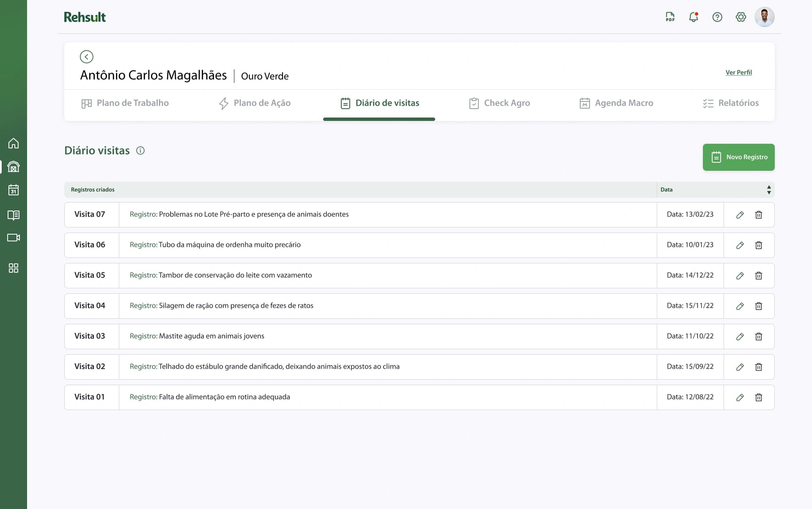The width and height of the screenshot is (812, 509).
Task: Select the Visita 02 telhado record text
Action: click(265, 367)
